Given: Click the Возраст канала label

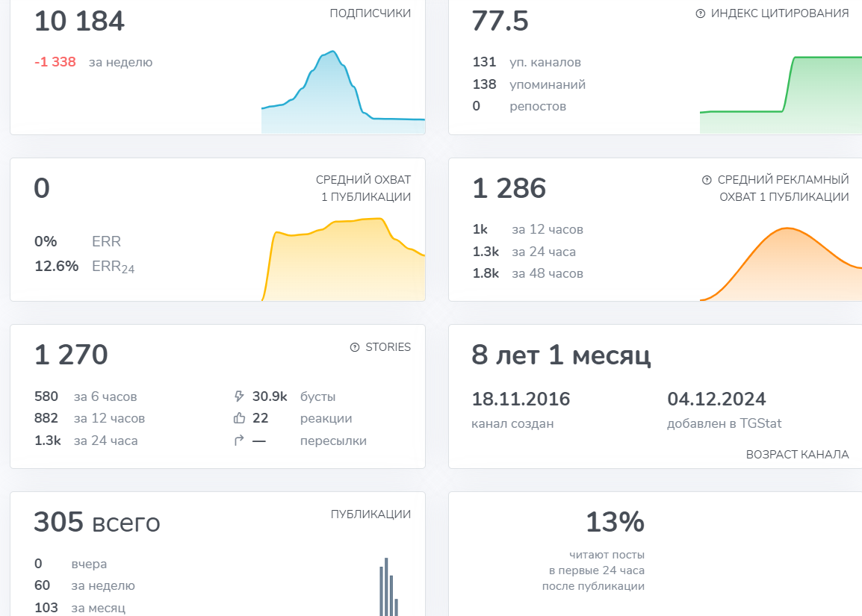Looking at the screenshot, I should [797, 455].
